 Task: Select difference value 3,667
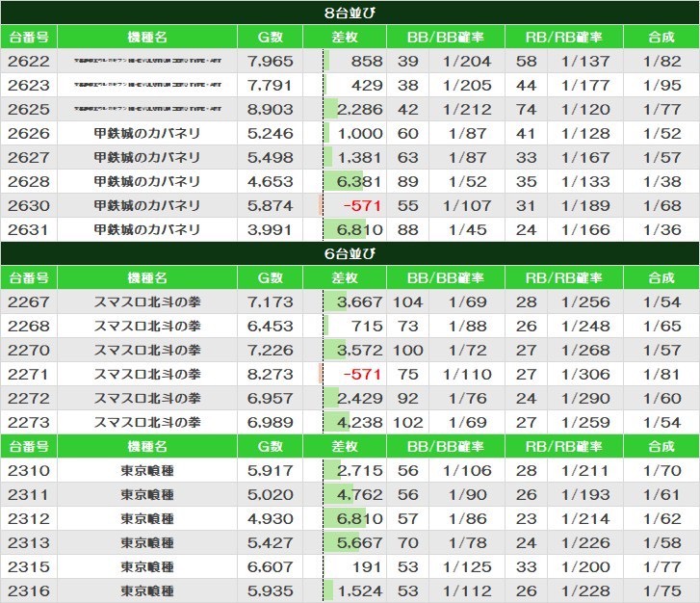pos(360,302)
